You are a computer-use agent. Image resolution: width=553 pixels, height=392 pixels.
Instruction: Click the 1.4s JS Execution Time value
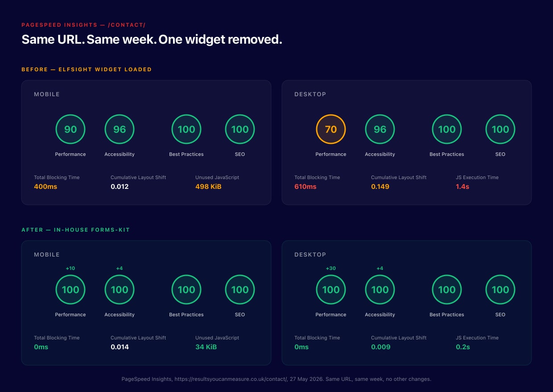462,187
